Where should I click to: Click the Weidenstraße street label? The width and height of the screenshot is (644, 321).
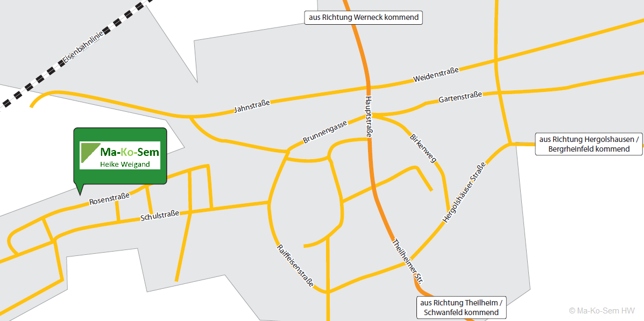[436, 75]
